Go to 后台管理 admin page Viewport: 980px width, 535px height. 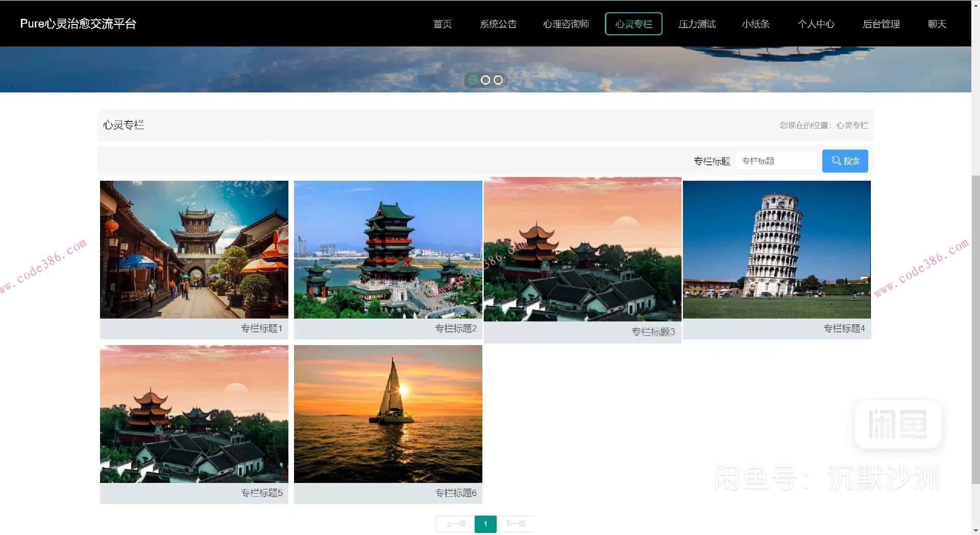tap(881, 24)
